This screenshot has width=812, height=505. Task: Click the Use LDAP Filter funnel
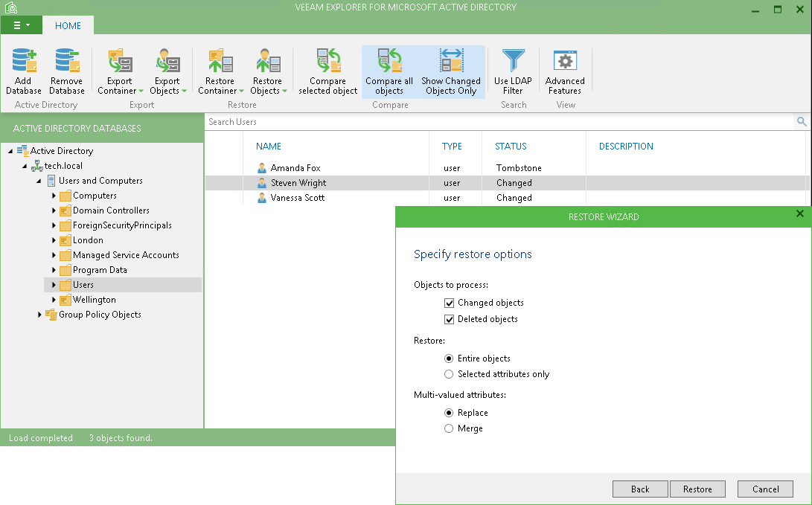[514, 60]
